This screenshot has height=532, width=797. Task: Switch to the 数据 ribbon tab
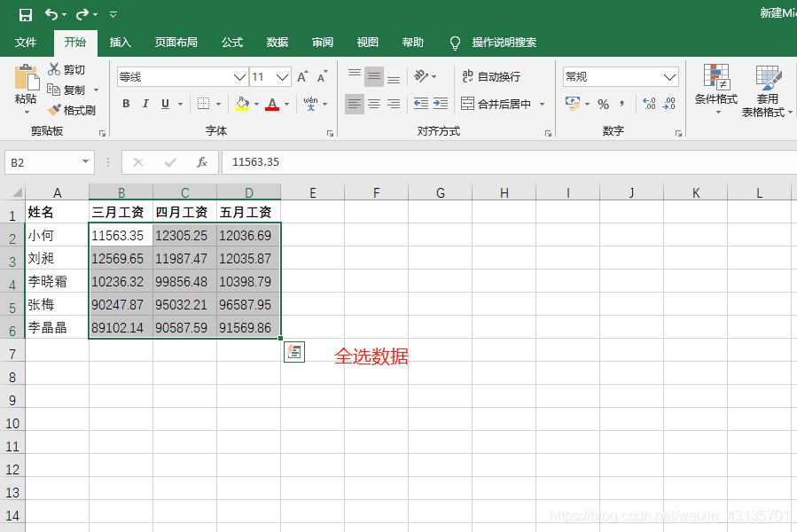point(277,43)
